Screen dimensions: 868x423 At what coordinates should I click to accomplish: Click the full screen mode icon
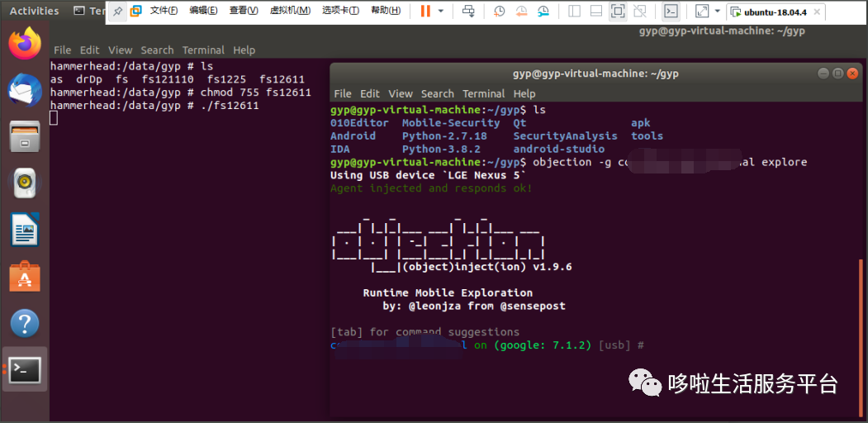(x=618, y=11)
